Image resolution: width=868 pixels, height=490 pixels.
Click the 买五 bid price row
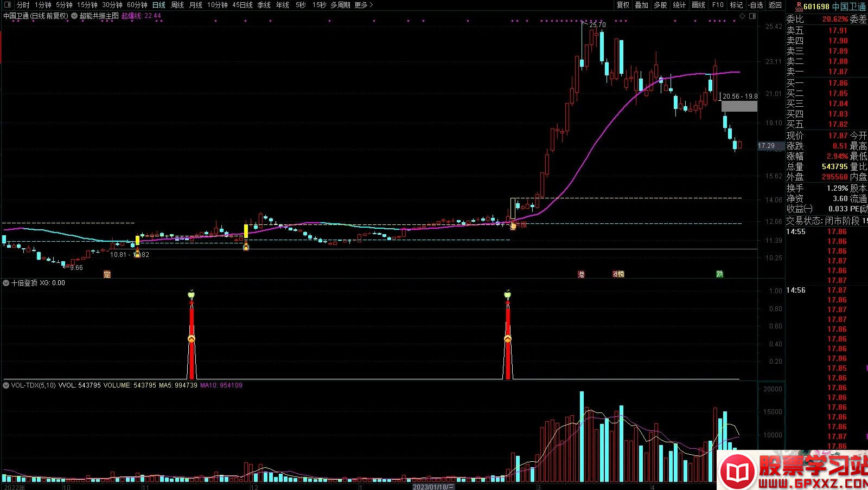click(x=827, y=124)
